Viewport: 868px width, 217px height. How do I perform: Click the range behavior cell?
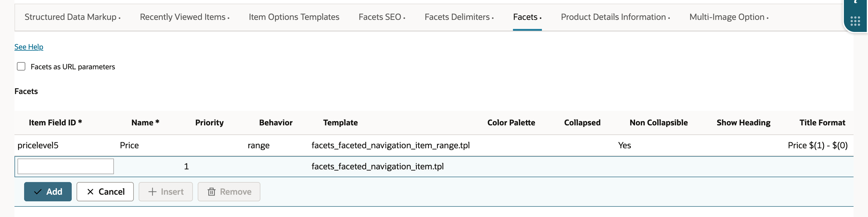coord(259,145)
